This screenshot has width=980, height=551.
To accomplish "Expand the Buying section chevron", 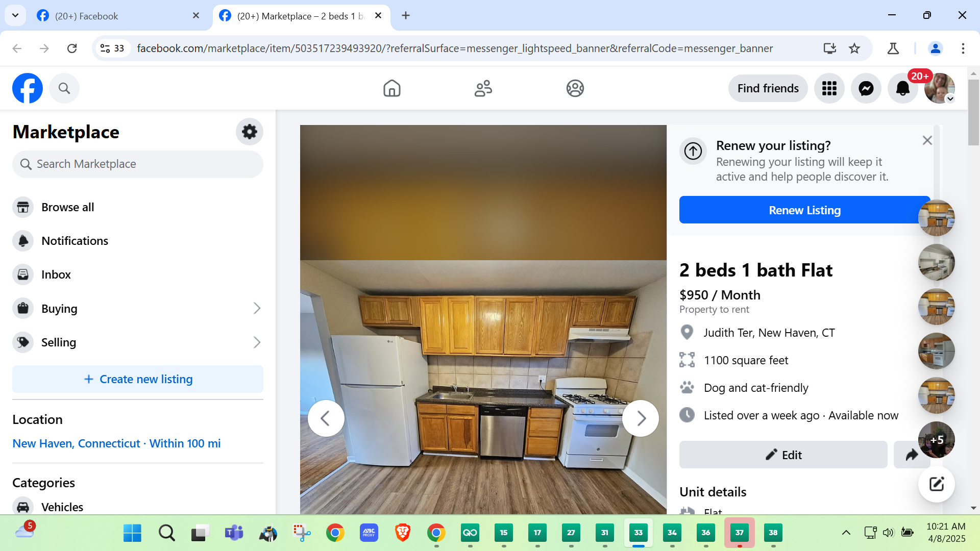I will click(257, 309).
